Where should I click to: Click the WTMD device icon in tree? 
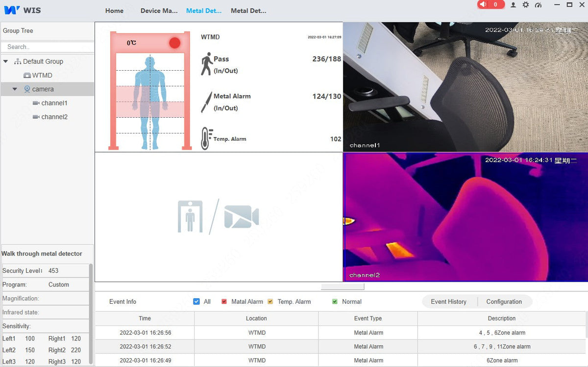[27, 76]
